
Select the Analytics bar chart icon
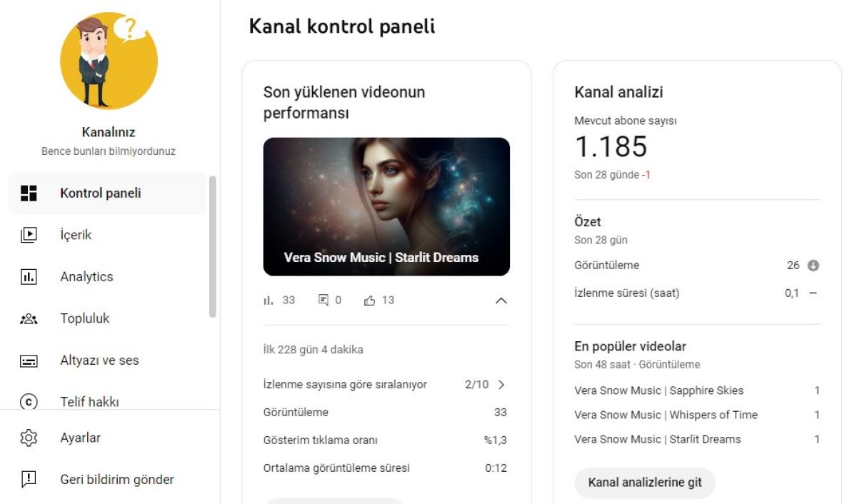tap(29, 277)
